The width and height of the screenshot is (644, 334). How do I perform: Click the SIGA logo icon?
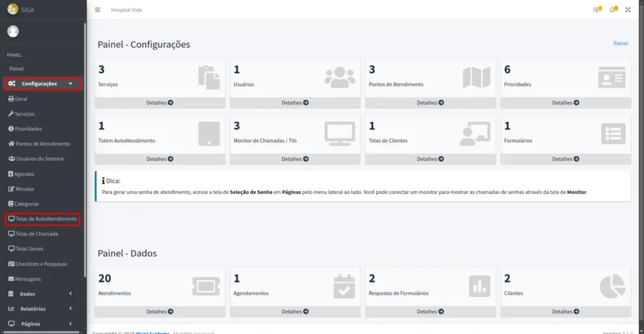(13, 9)
